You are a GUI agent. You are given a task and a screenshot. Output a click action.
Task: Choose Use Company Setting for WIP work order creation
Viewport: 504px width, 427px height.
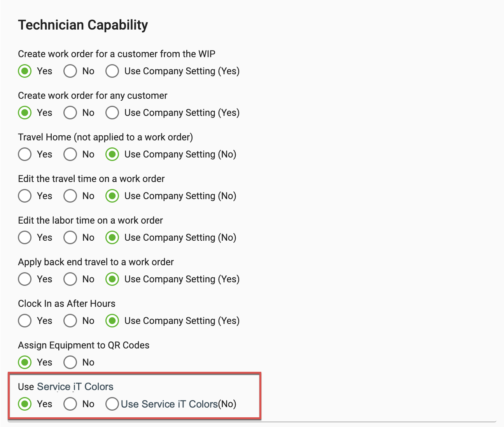pyautogui.click(x=112, y=71)
